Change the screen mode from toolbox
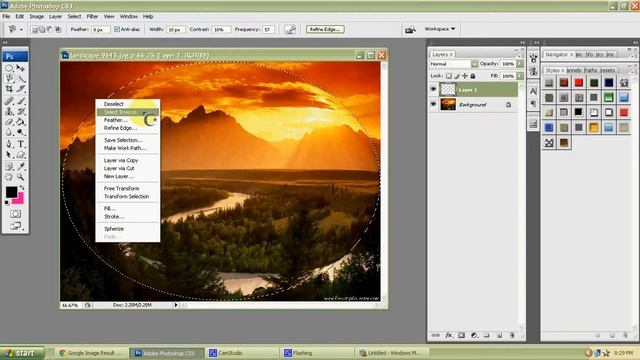Viewport: 640px width, 360px height. click(15, 226)
